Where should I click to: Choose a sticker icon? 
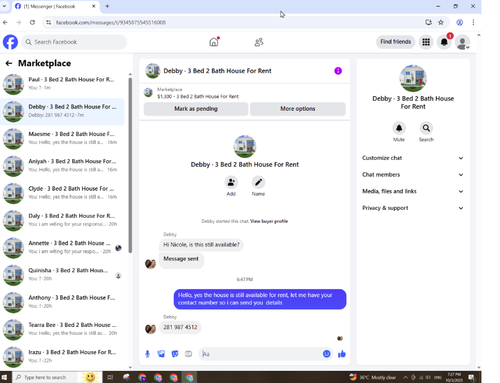click(x=175, y=354)
